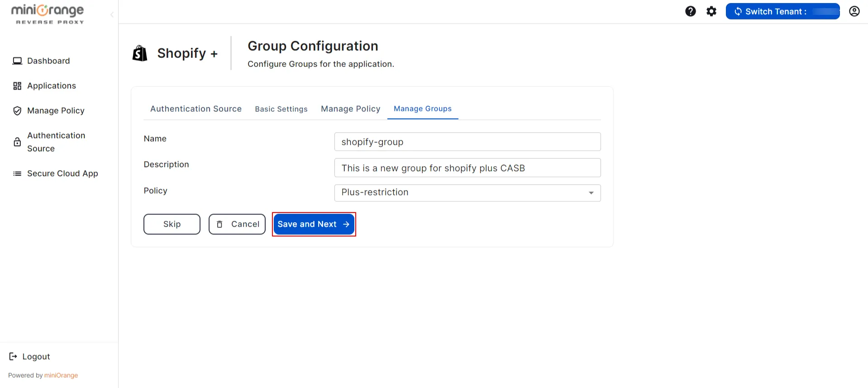The width and height of the screenshot is (868, 388).
Task: Click Save and Next button
Action: coord(314,224)
